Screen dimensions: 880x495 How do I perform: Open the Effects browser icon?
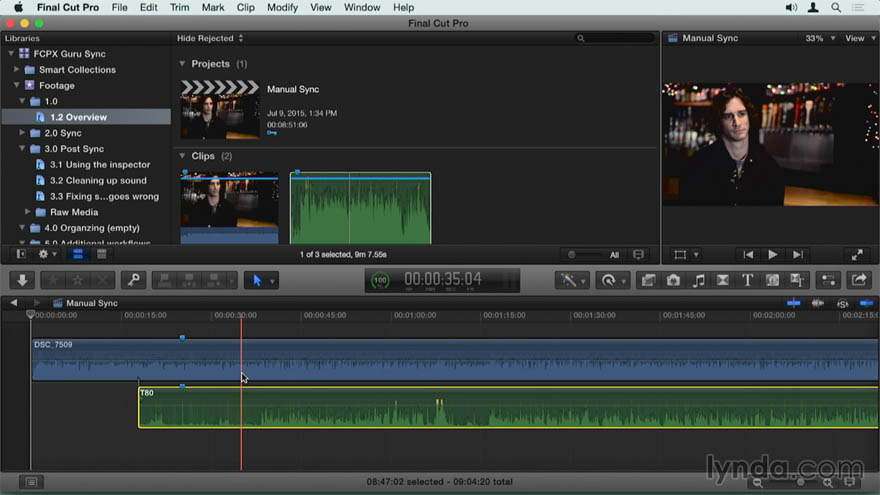click(648, 280)
